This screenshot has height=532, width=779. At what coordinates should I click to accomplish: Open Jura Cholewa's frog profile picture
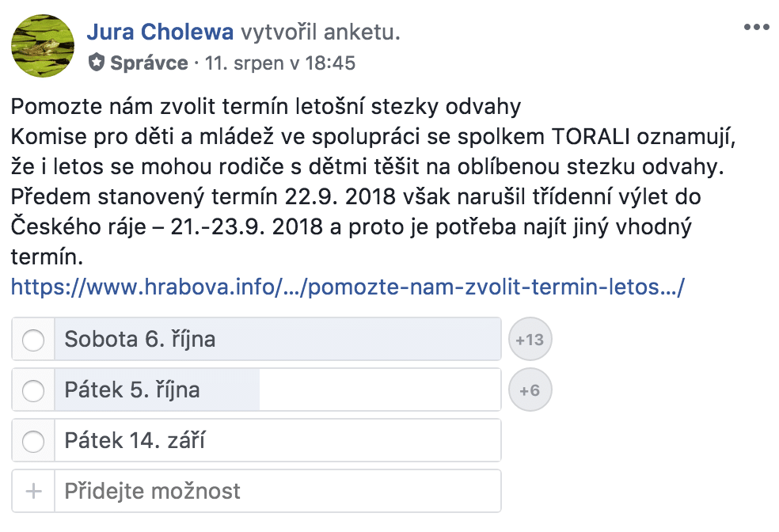(43, 46)
